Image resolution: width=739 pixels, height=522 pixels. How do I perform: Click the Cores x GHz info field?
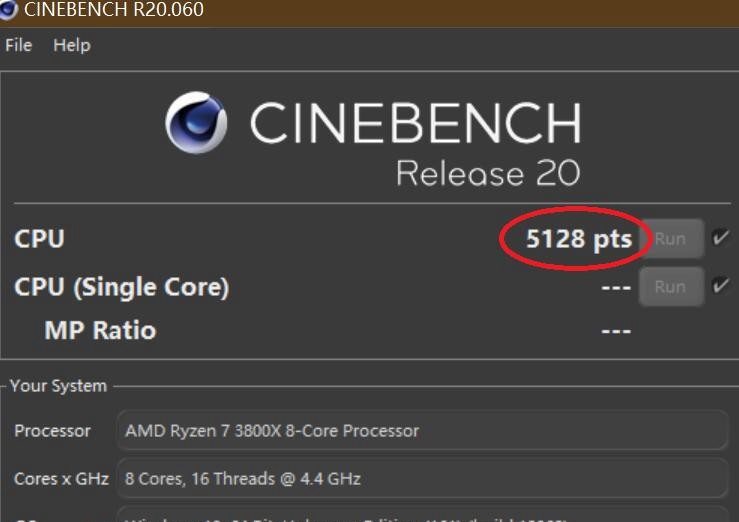pyautogui.click(x=422, y=479)
